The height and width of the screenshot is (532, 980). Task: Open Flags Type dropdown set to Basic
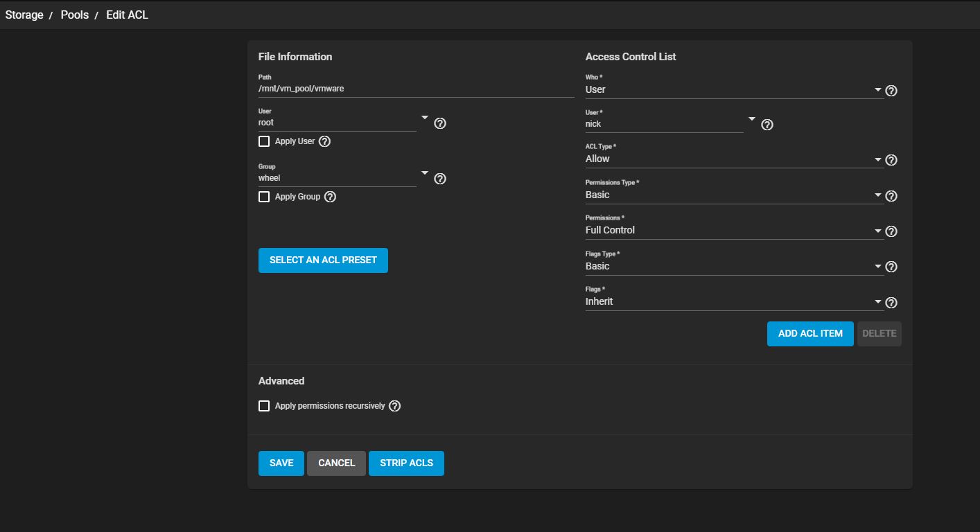pos(734,266)
